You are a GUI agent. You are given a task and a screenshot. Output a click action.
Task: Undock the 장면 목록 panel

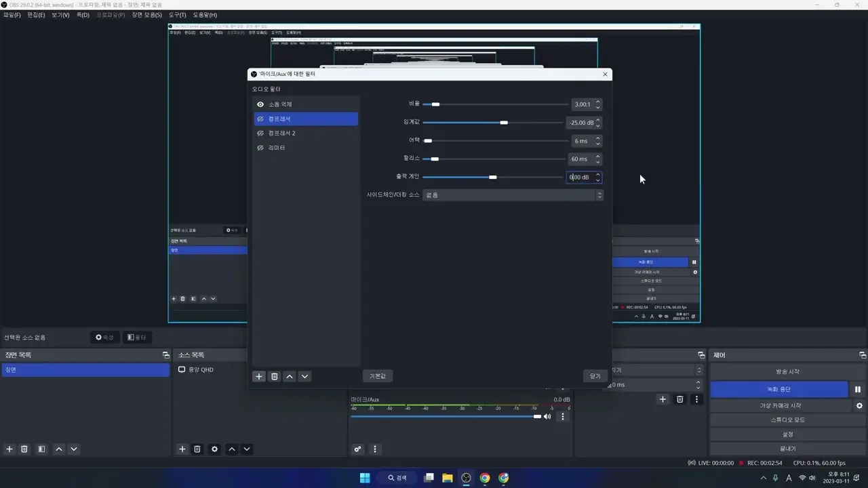[x=165, y=355]
